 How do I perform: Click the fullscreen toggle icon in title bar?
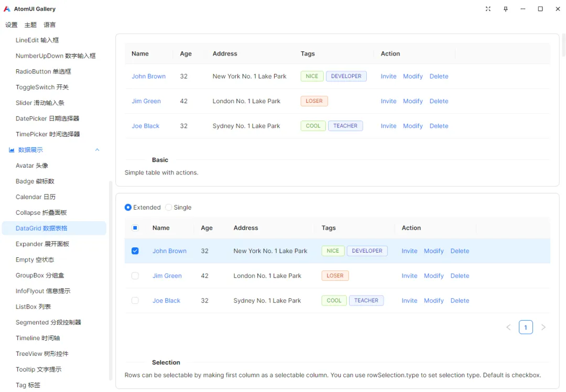point(488,9)
